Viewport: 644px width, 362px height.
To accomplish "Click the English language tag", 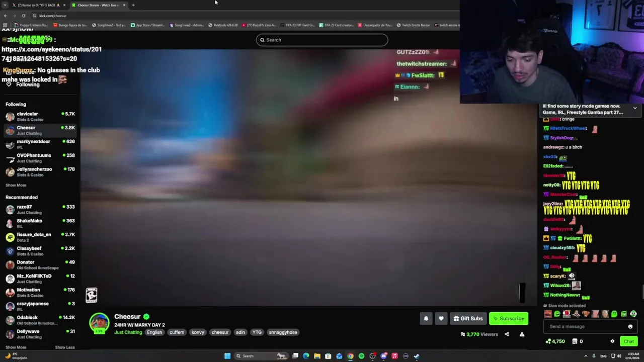I will pos(154,332).
